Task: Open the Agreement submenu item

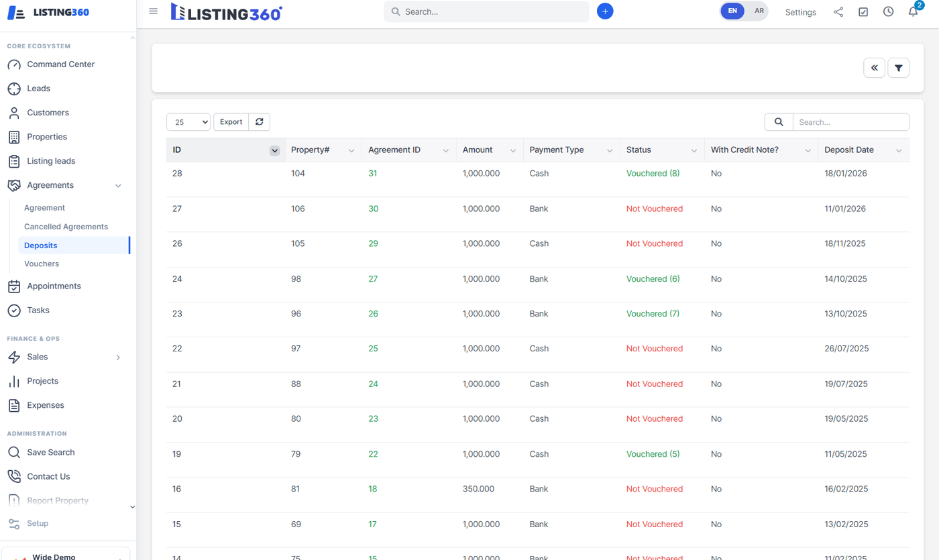Action: (x=44, y=208)
